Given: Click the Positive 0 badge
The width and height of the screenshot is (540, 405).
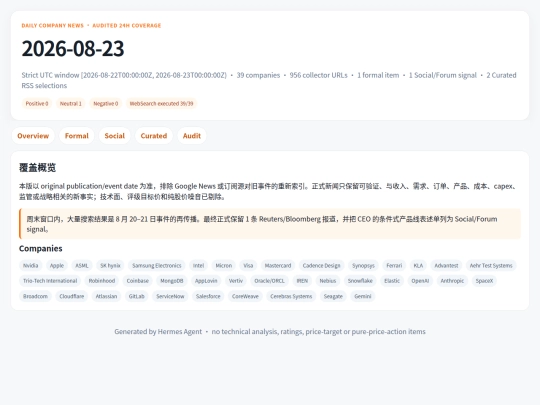Looking at the screenshot, I should pos(37,104).
